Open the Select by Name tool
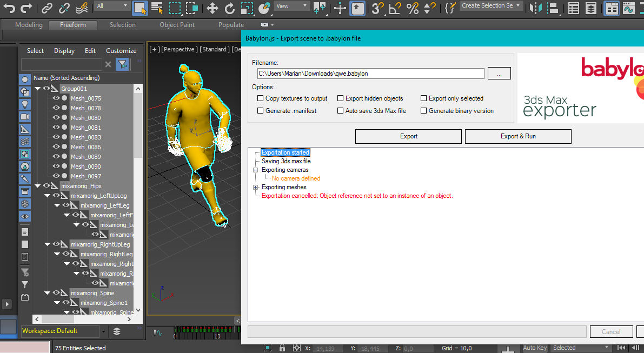Viewport: 644px width, 353px height. point(157,8)
